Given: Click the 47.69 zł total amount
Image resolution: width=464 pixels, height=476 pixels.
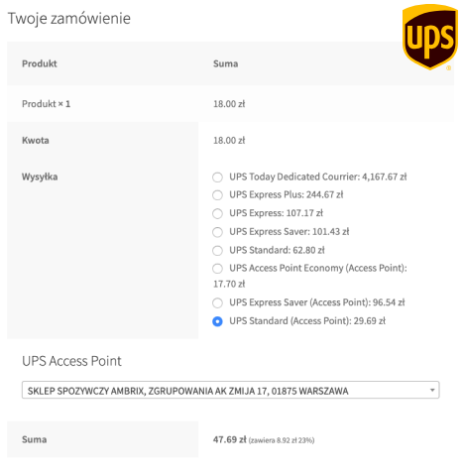Looking at the screenshot, I should click(x=229, y=439).
